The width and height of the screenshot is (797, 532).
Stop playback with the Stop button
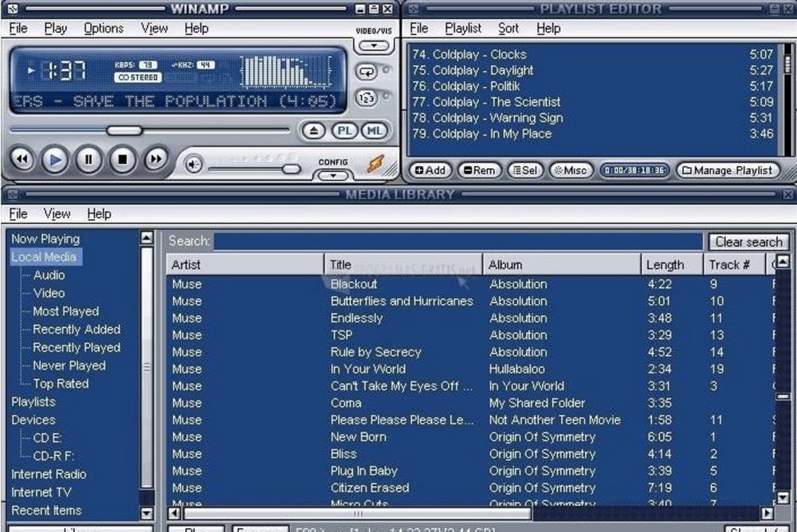[123, 159]
